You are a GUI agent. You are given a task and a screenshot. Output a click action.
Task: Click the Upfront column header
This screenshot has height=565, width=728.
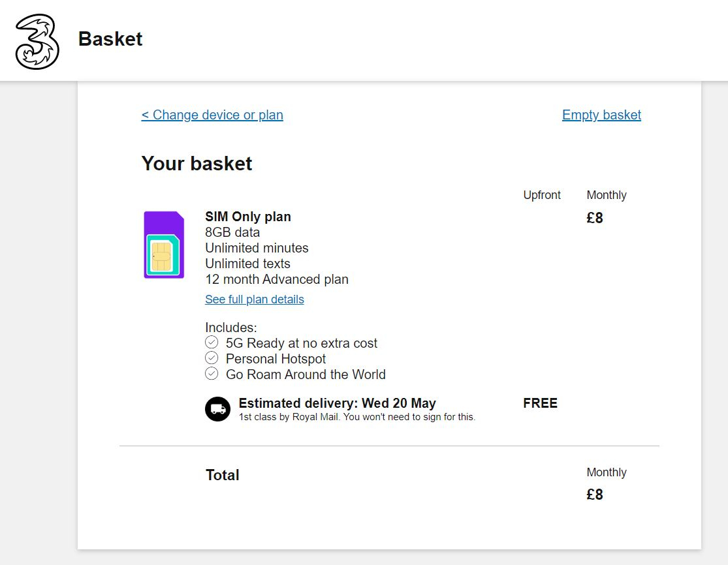(x=542, y=195)
